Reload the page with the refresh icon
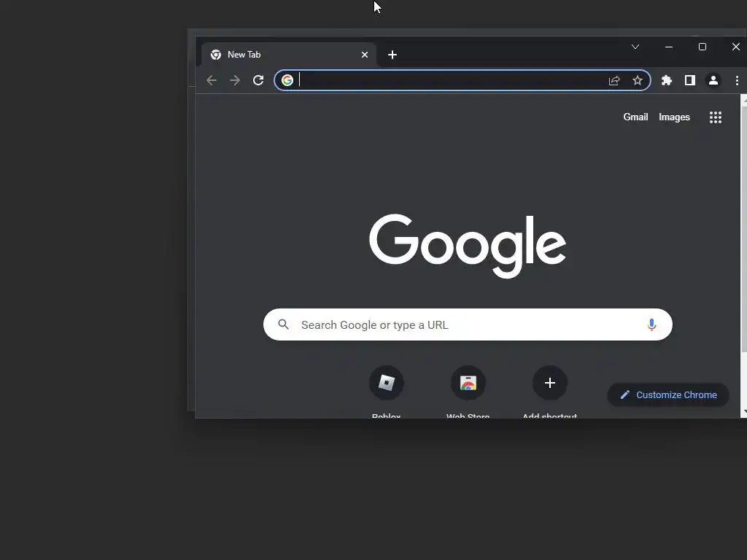This screenshot has height=560, width=747. (258, 80)
